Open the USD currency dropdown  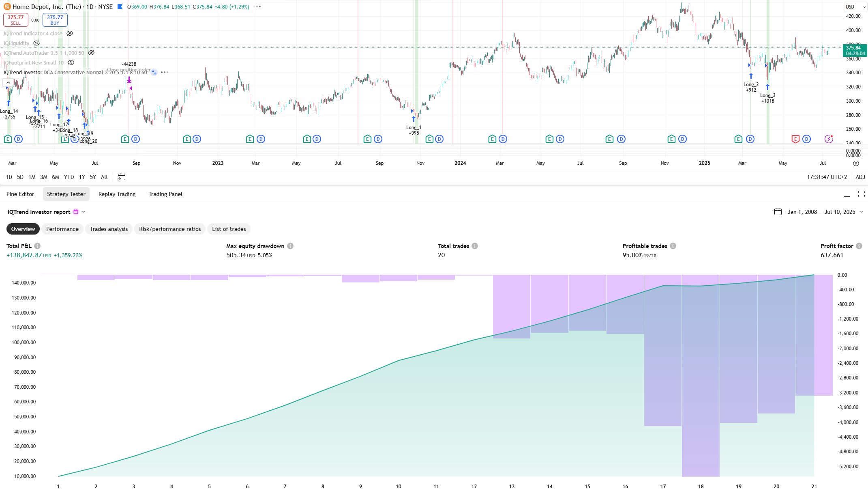coord(856,7)
